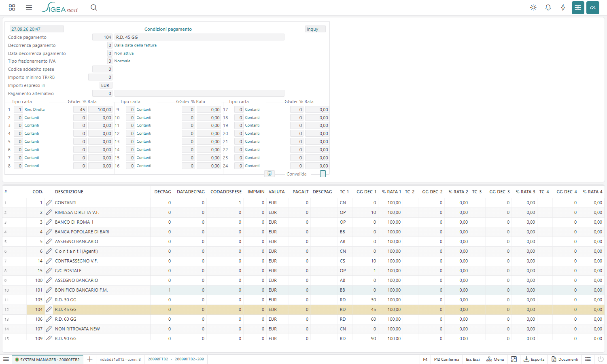Open the notifications bell
Viewport: 607px width, 364px height.
(x=548, y=8)
